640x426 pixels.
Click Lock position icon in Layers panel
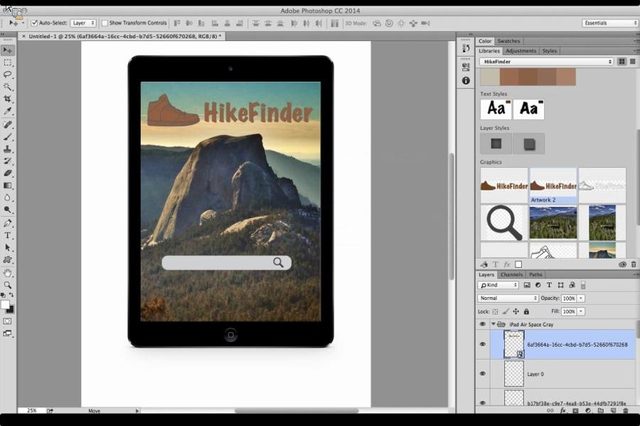tap(516, 311)
